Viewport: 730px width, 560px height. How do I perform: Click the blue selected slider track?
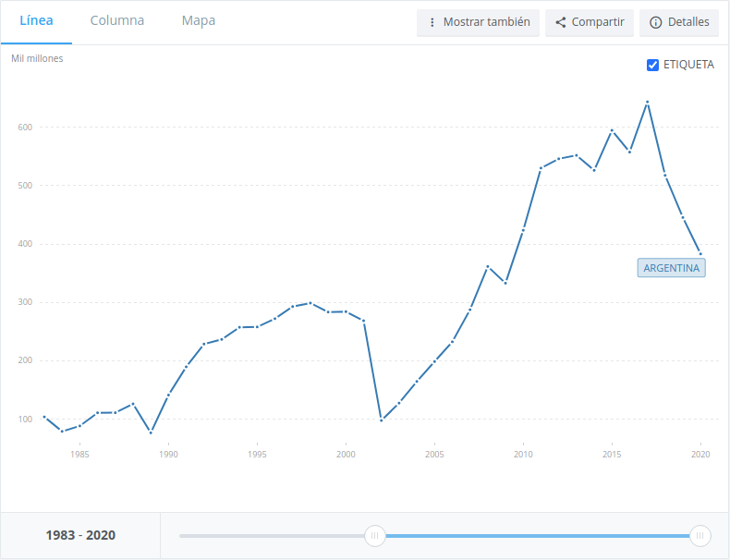coord(536,535)
